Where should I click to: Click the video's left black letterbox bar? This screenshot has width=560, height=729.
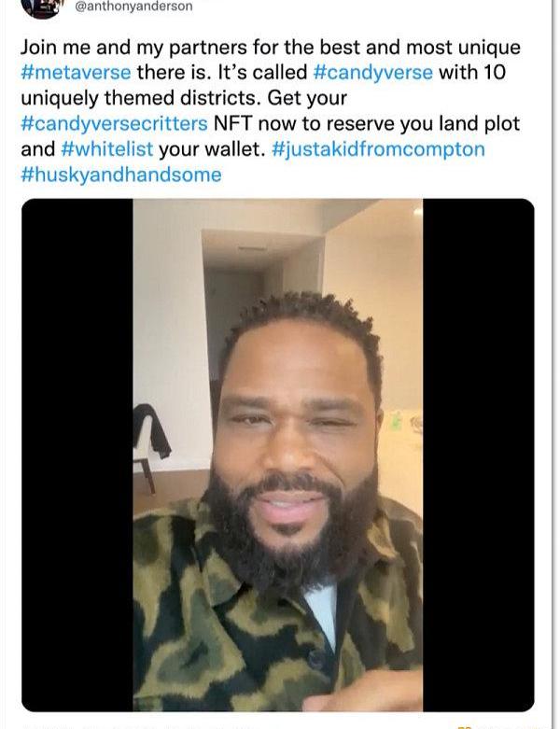[x=77, y=455]
